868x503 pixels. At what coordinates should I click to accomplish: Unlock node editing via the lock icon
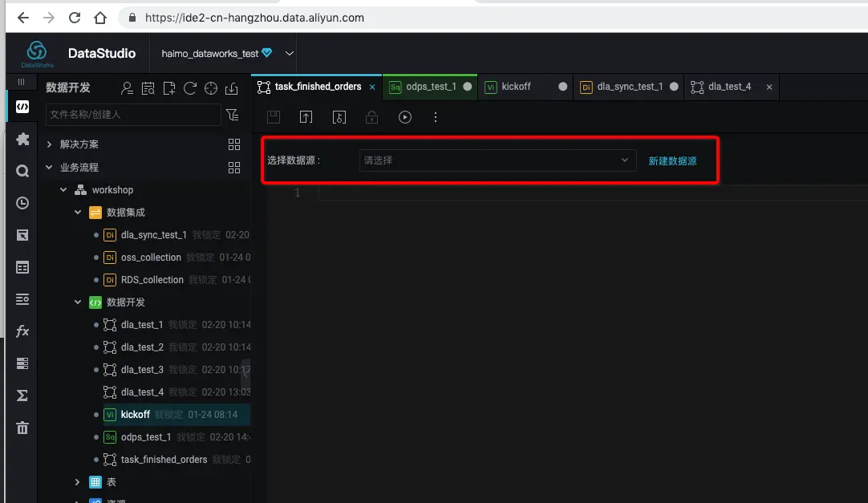coord(371,117)
